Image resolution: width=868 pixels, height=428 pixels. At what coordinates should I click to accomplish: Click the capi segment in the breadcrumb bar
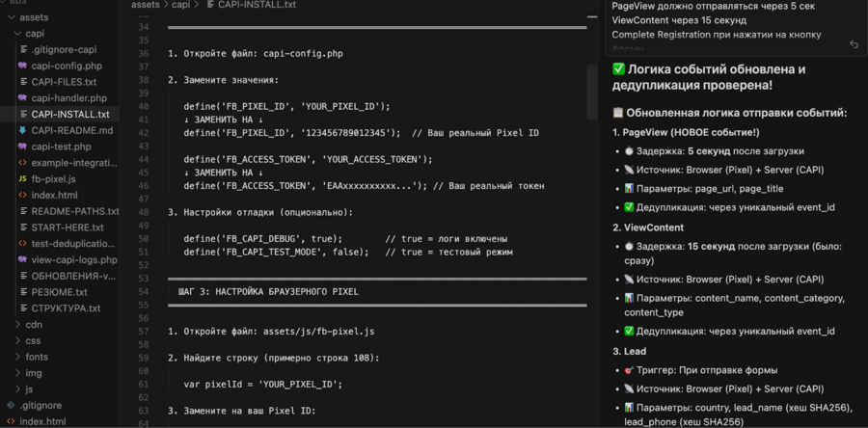tap(180, 5)
